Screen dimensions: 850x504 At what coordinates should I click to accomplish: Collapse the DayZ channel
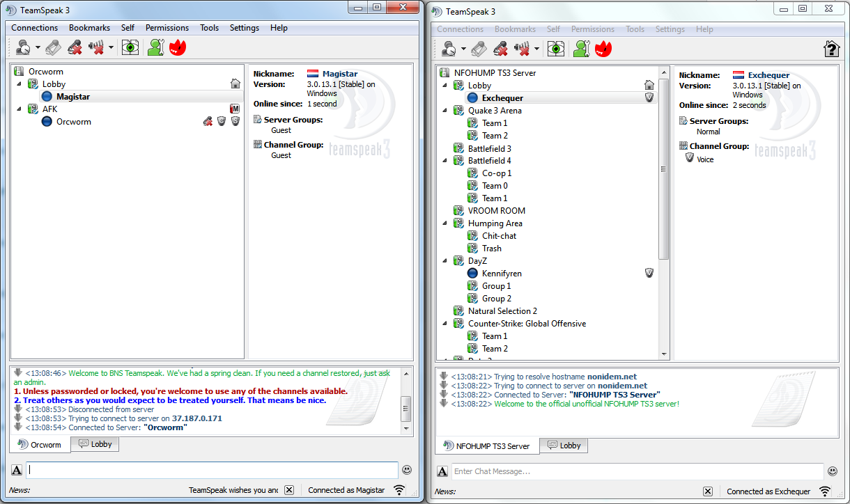pyautogui.click(x=445, y=260)
